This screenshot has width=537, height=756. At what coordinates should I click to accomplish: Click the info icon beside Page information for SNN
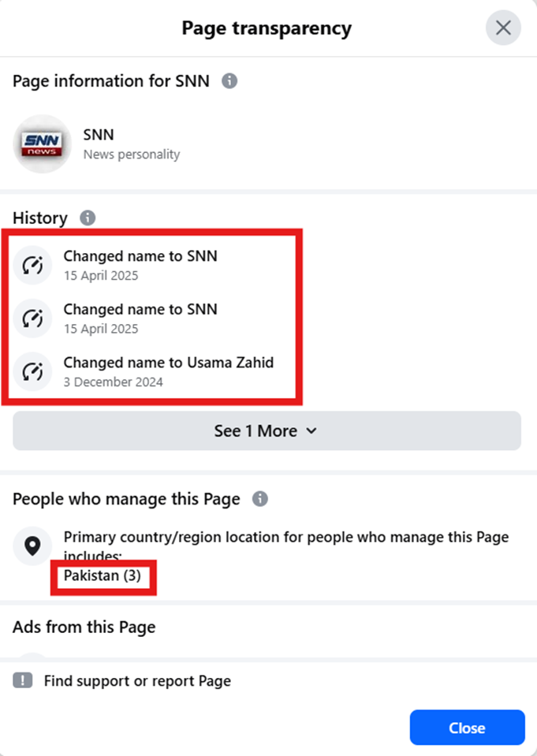229,81
